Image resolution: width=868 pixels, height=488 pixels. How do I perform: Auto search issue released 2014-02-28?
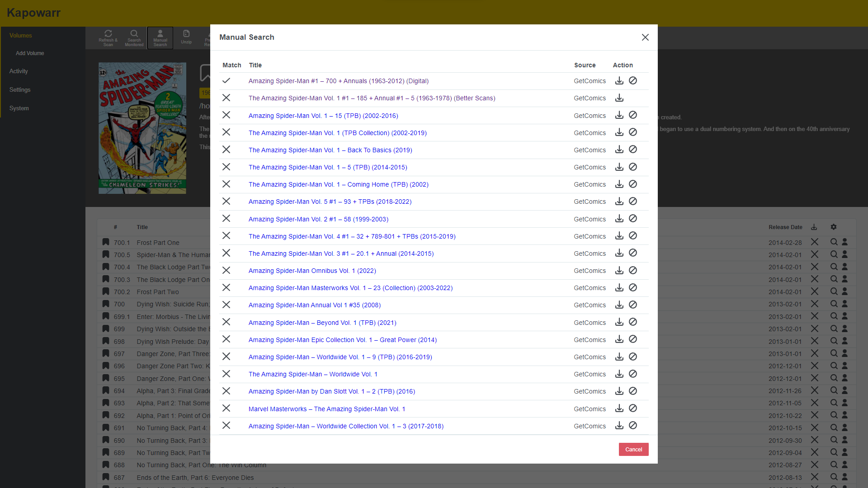point(834,242)
